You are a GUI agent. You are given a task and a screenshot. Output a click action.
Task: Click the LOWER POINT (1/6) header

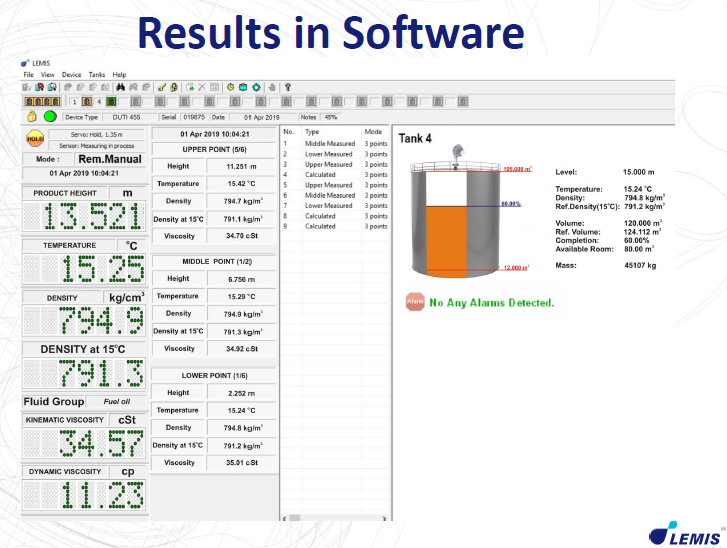(x=214, y=376)
